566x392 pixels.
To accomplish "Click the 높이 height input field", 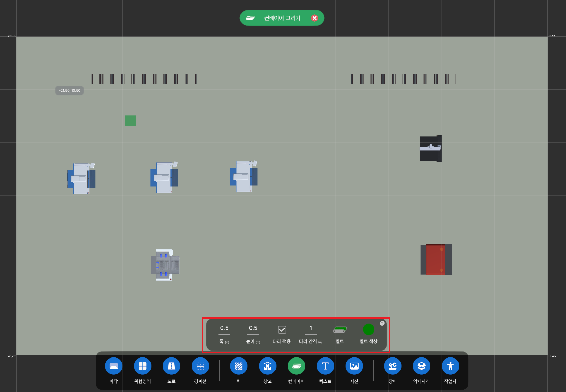I will [253, 328].
